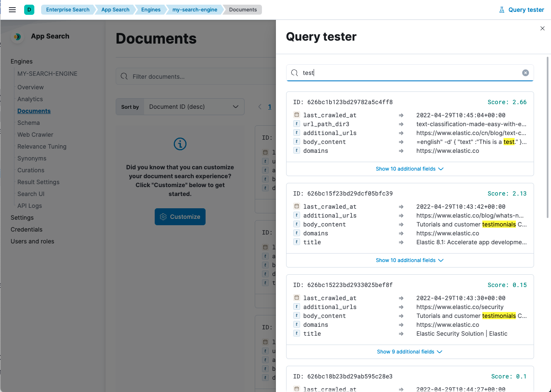Screen dimensions: 551x392
Task: Open the navigation hamburger menu
Action: (12, 9)
